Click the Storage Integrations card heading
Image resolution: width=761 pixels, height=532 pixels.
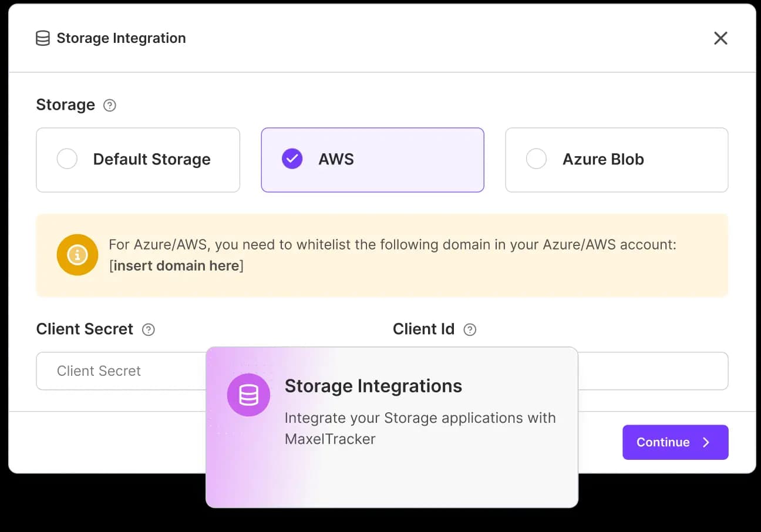[x=373, y=386]
